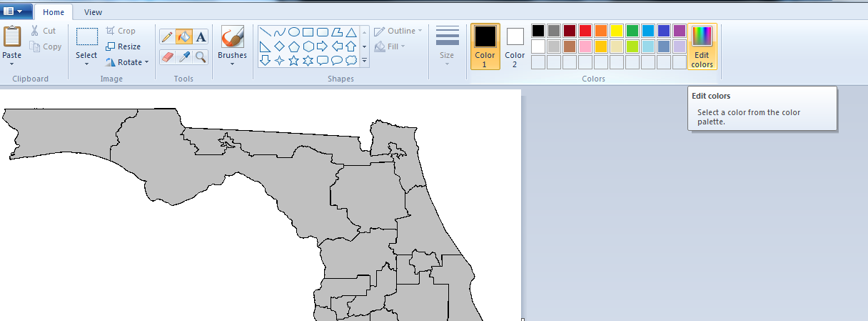Choose the Curve shape
This screenshot has height=321, width=868.
click(x=279, y=32)
